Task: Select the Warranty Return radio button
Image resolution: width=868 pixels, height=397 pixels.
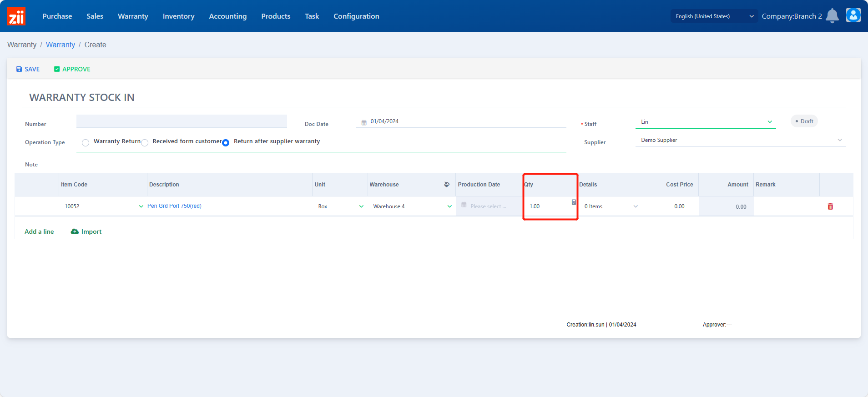Action: point(86,143)
